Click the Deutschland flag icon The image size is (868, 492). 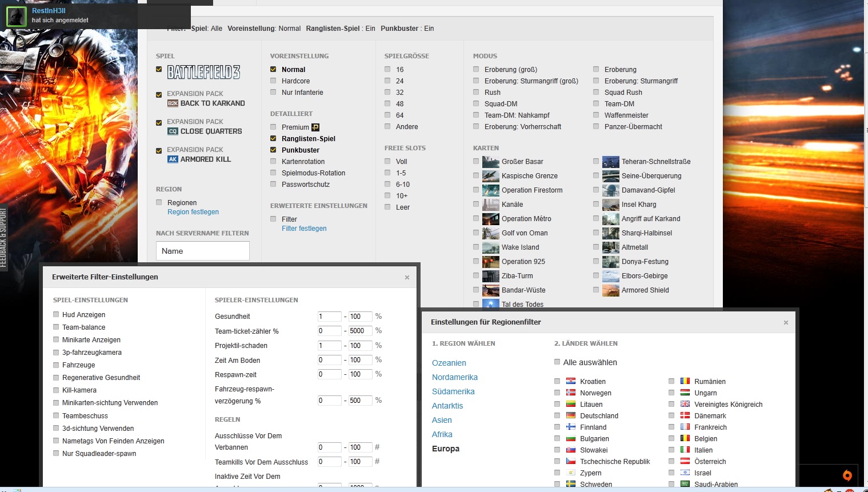point(571,415)
